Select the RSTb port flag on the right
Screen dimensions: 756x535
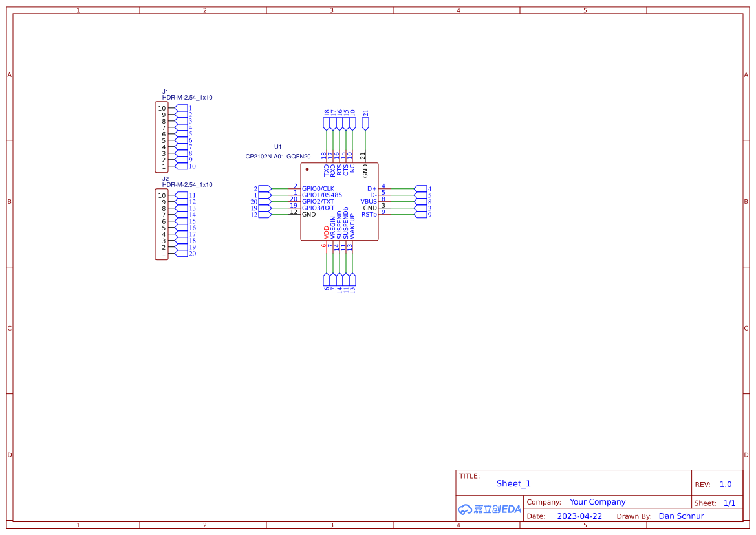422,215
